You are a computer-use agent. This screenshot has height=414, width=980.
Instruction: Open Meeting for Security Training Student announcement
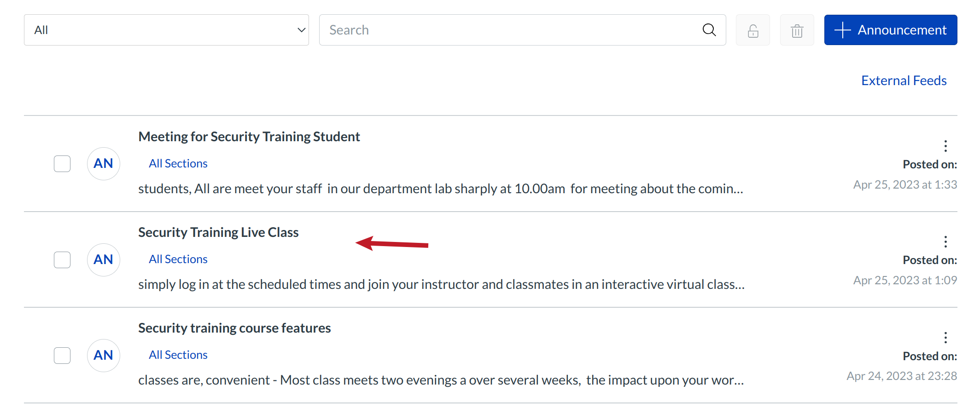click(x=249, y=137)
